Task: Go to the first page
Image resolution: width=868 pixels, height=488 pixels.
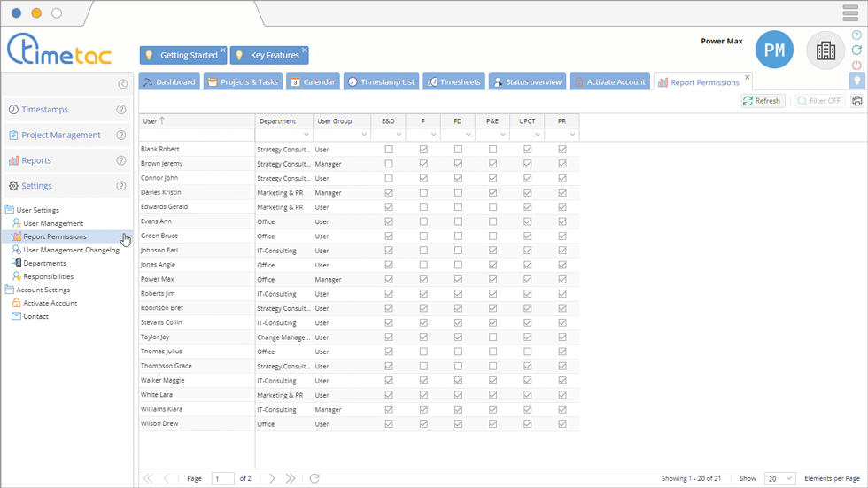Action: click(148, 478)
